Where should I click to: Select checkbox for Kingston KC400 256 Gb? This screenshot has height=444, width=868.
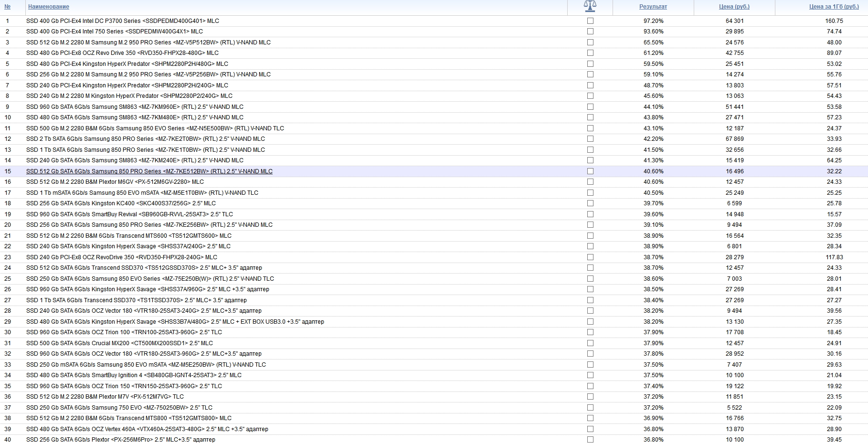coord(590,203)
